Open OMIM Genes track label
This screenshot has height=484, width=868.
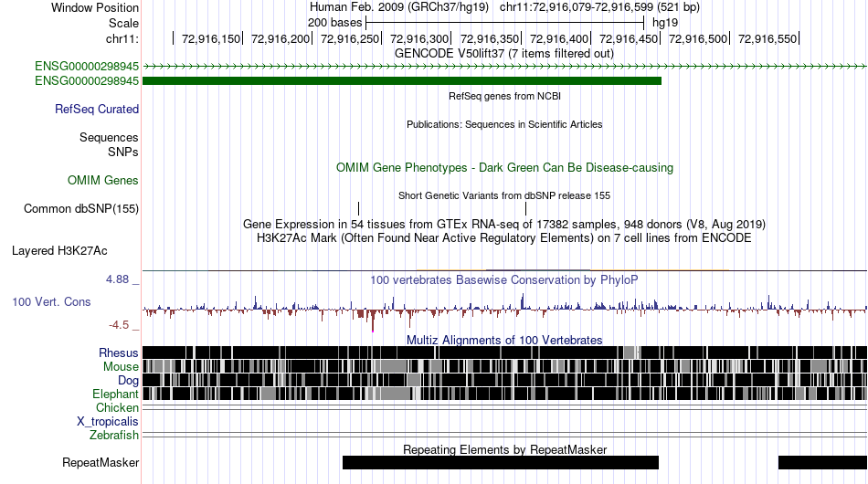tap(103, 180)
